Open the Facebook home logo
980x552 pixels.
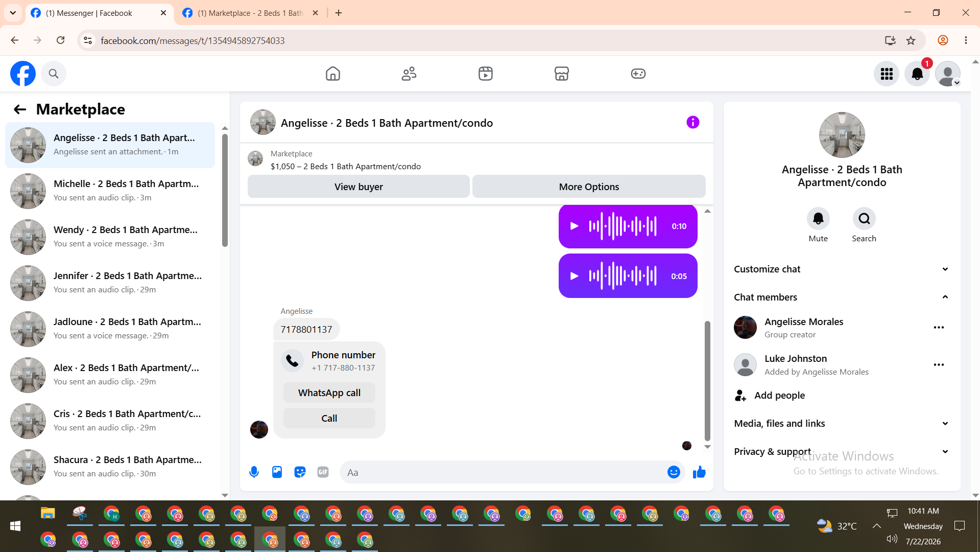pos(23,74)
